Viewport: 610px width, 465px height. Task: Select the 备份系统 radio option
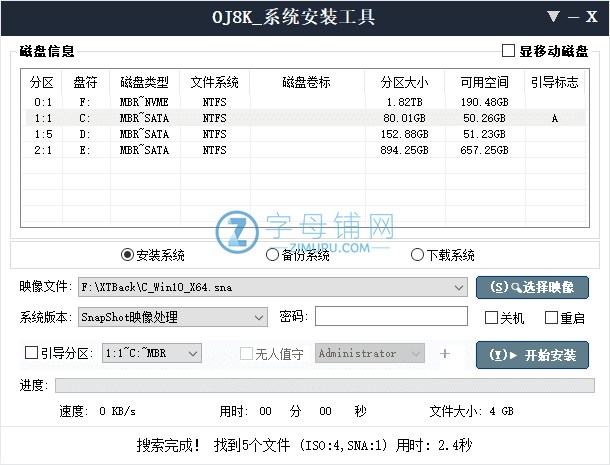[x=272, y=255]
